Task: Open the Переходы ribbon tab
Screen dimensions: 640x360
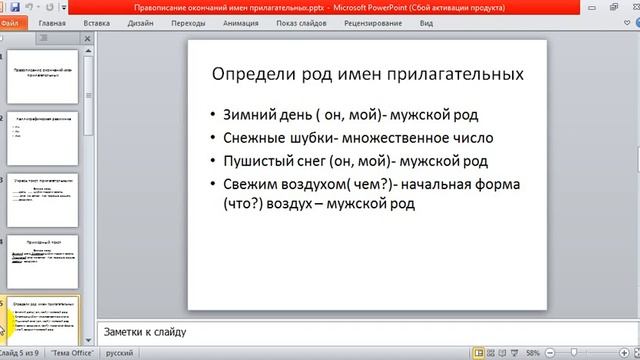Action: [188, 23]
